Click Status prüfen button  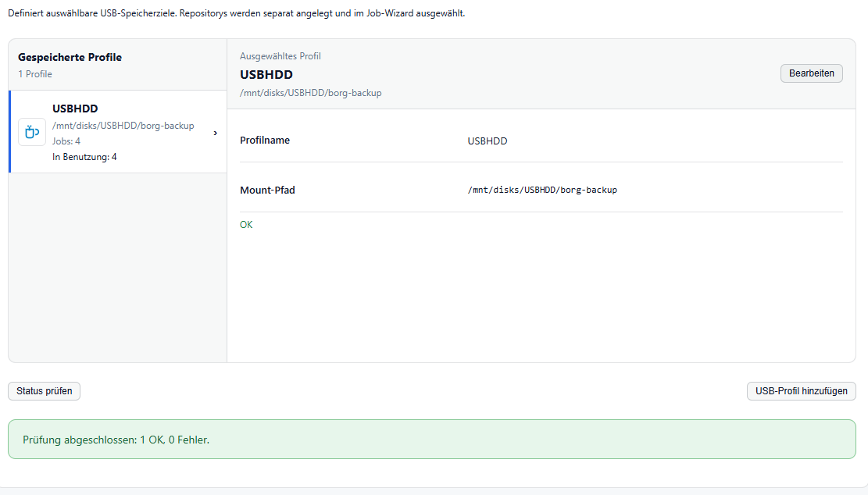click(45, 391)
